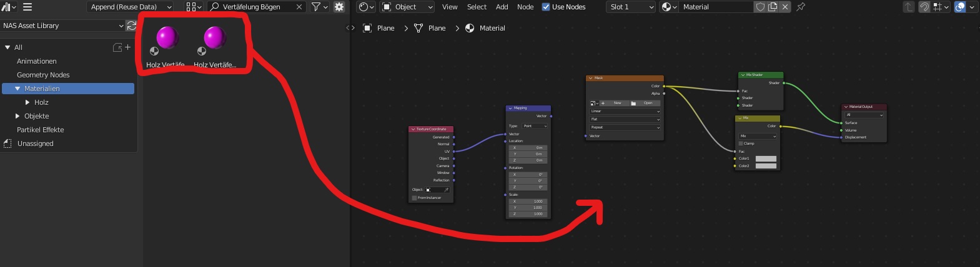The height and width of the screenshot is (267, 980).
Task: Click the move-to-catalog icon next to All
Action: point(117,47)
